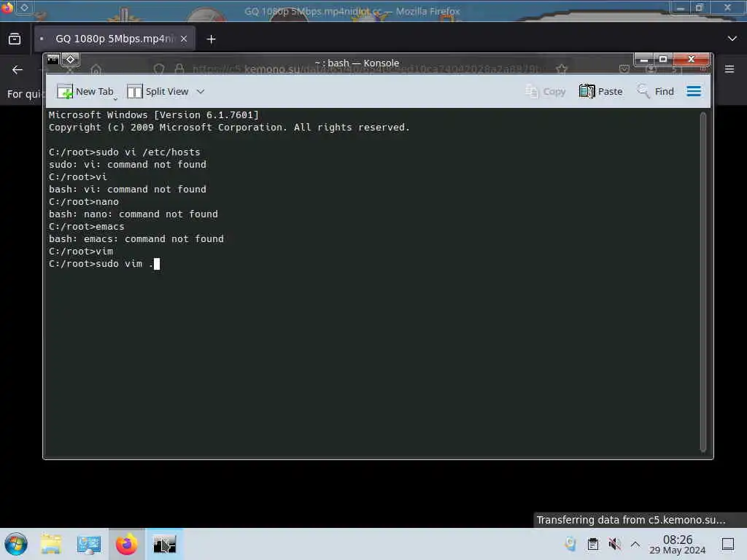Click the Firefox shield tracking protection icon
The width and height of the screenshot is (747, 560).
(x=159, y=69)
